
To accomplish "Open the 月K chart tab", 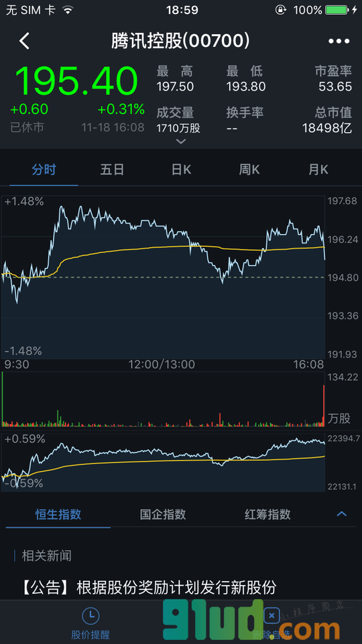I will point(318,170).
